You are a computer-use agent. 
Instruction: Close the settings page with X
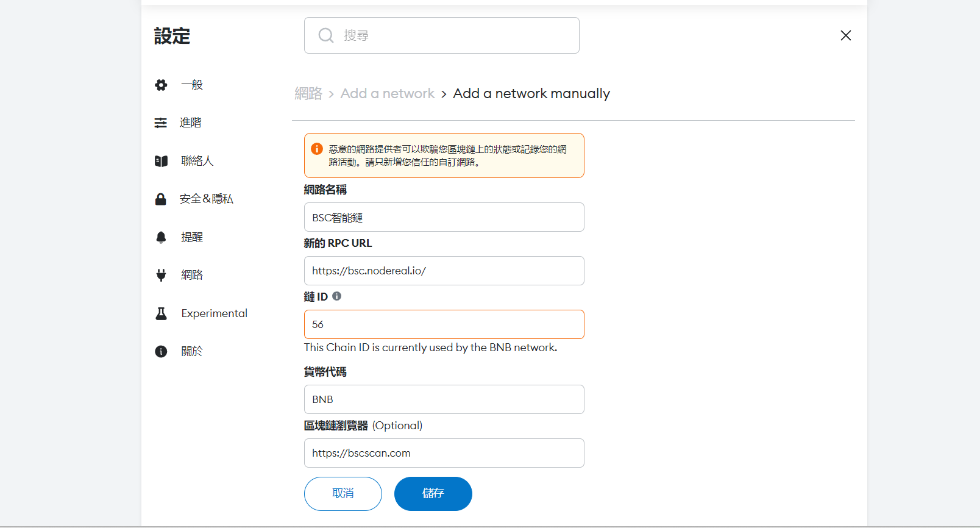pyautogui.click(x=845, y=35)
